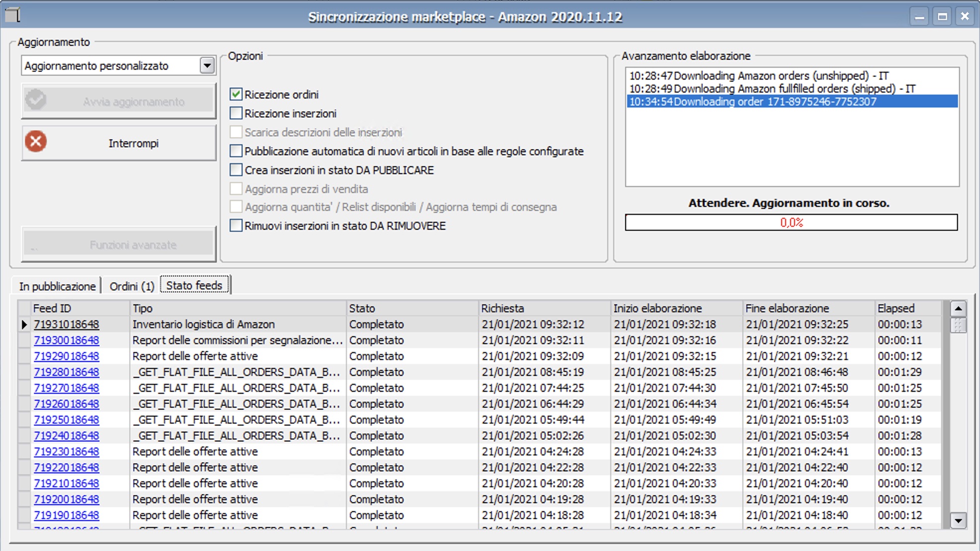The height and width of the screenshot is (551, 980).
Task: Click the Interrompi button
Action: point(119,143)
